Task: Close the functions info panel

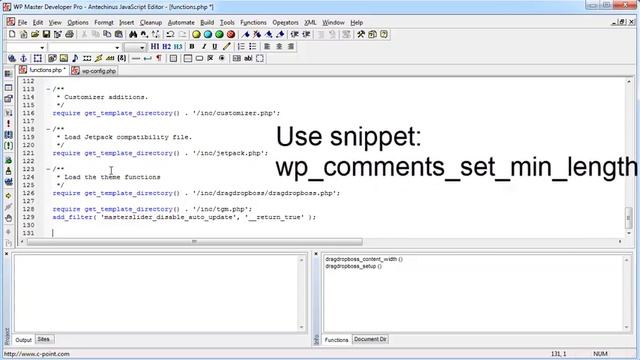Action: [316, 254]
